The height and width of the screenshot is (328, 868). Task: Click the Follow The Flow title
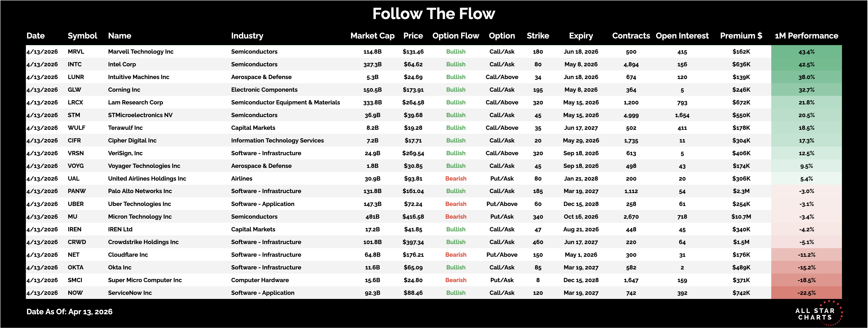point(434,14)
